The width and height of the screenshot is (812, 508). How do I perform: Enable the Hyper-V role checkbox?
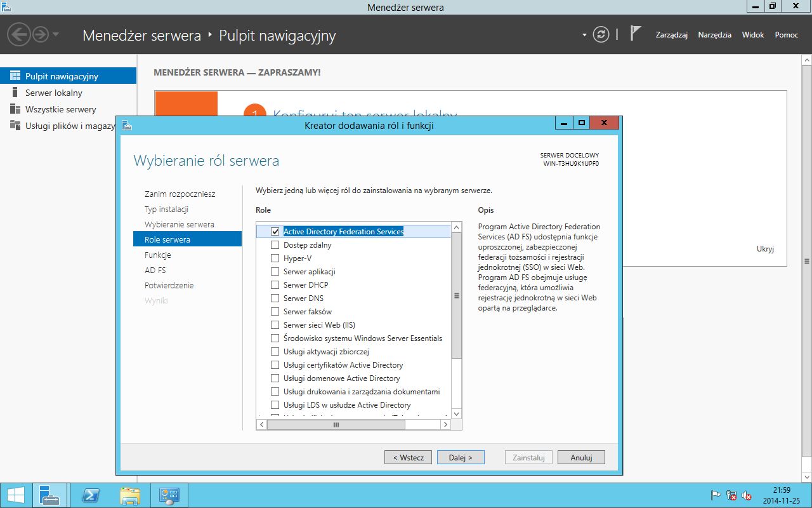tap(275, 258)
